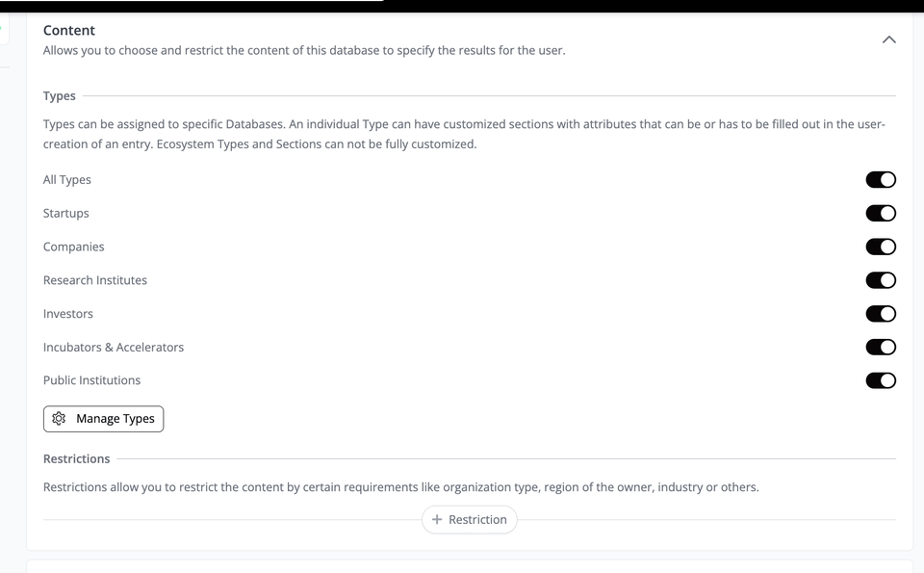This screenshot has width=924, height=573.
Task: Open the Manage Types button
Action: [104, 419]
